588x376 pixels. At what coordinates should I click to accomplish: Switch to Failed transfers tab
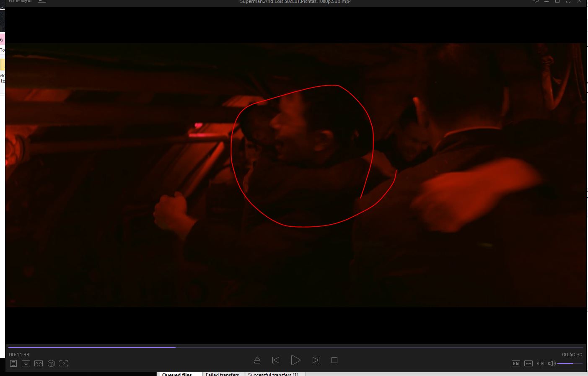[222, 374]
